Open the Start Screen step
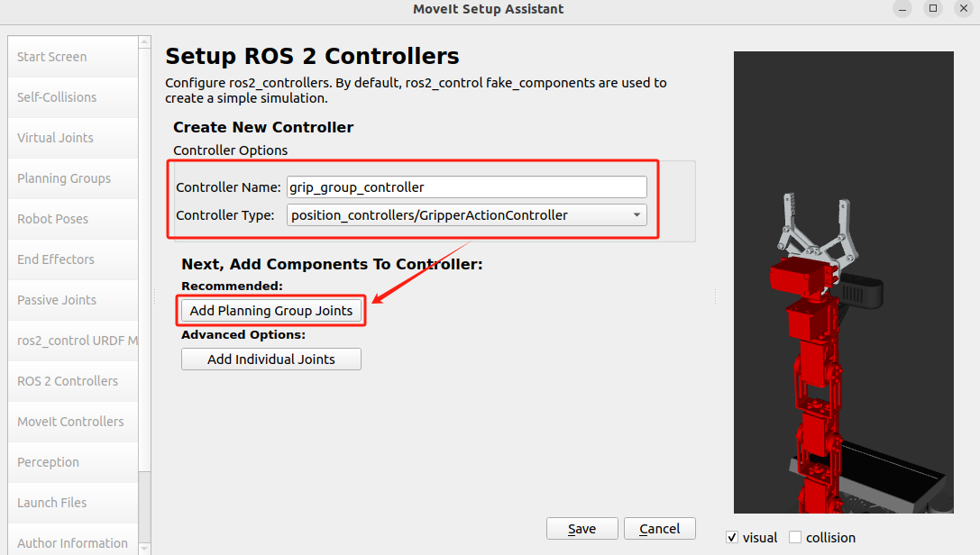This screenshot has width=980, height=555. click(x=73, y=57)
